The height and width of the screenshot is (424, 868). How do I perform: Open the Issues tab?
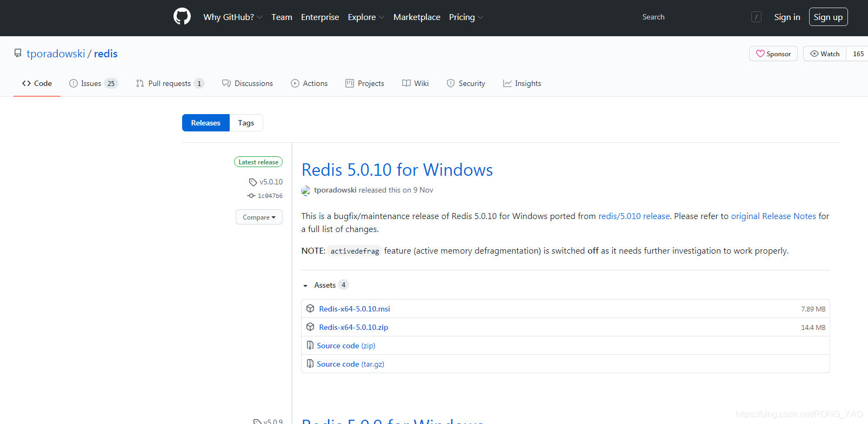tap(94, 83)
